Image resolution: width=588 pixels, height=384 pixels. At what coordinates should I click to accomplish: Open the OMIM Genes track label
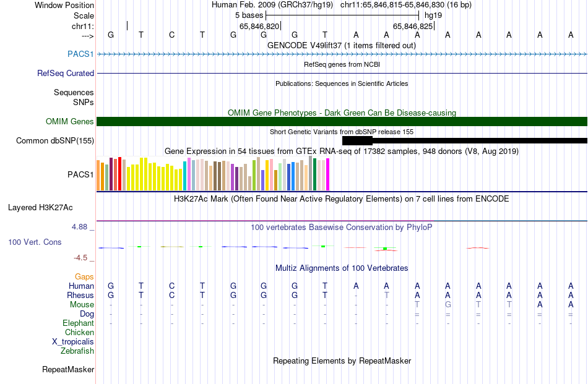69,121
